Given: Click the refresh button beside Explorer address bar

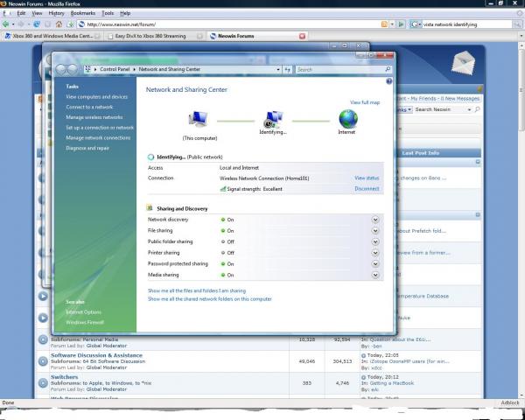Looking at the screenshot, I should pyautogui.click(x=288, y=69).
